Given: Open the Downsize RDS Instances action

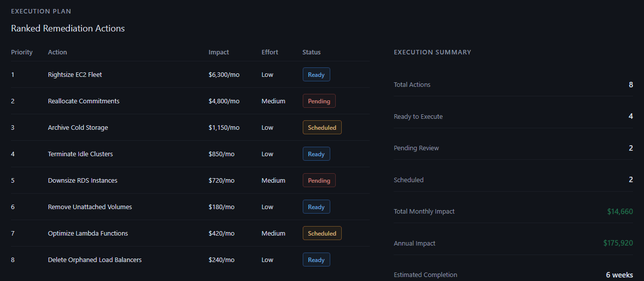Looking at the screenshot, I should [x=82, y=181].
